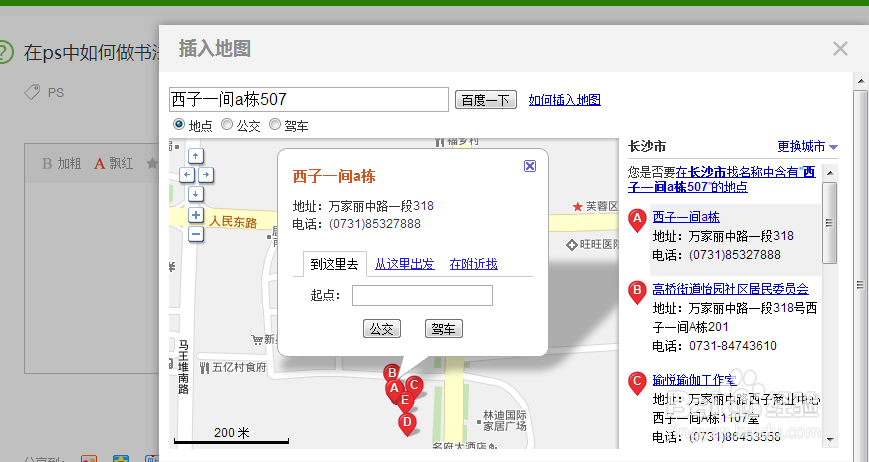Click map marker B

pos(392,374)
